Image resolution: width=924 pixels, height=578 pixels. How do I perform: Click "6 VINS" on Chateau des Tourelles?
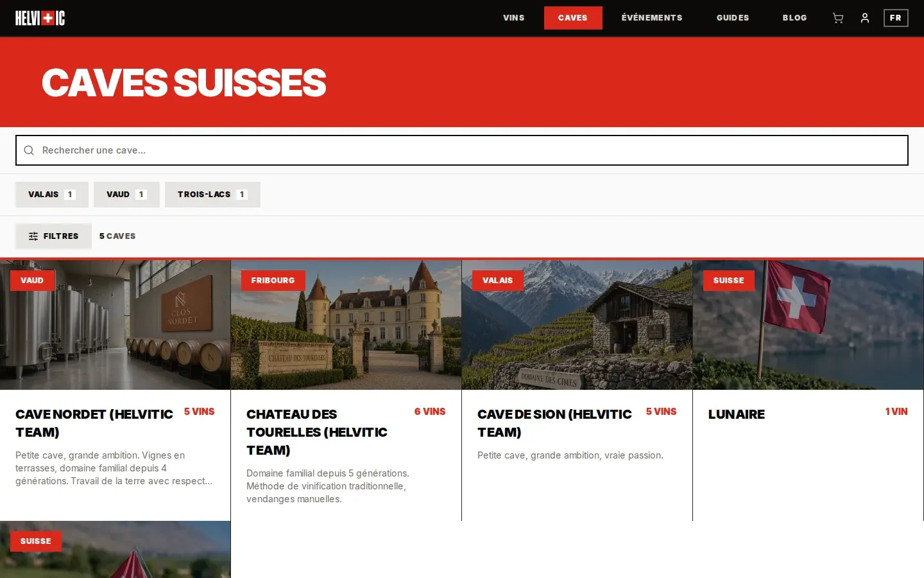430,412
